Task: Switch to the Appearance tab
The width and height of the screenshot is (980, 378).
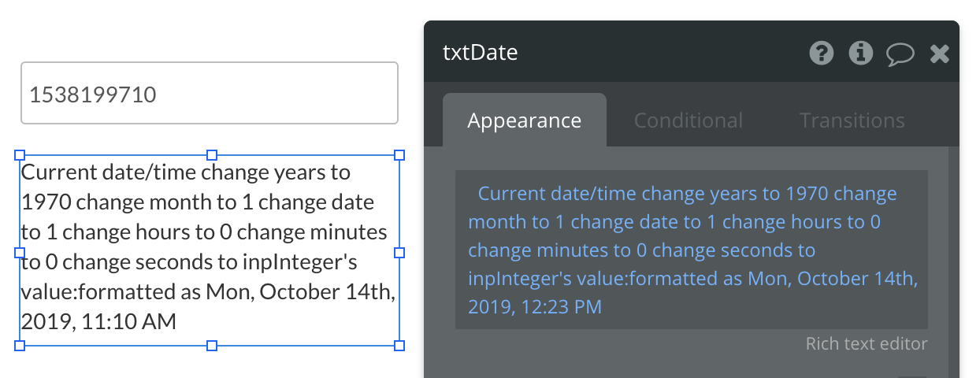Action: [524, 120]
